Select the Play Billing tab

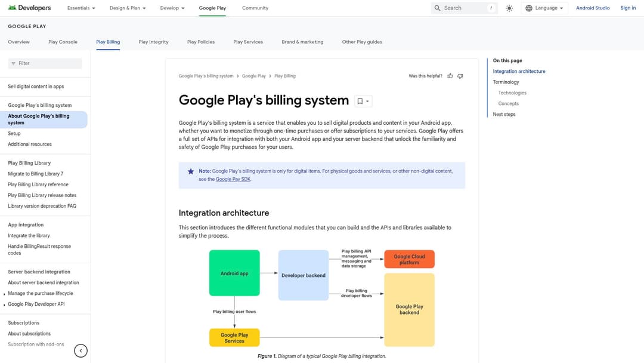[108, 42]
